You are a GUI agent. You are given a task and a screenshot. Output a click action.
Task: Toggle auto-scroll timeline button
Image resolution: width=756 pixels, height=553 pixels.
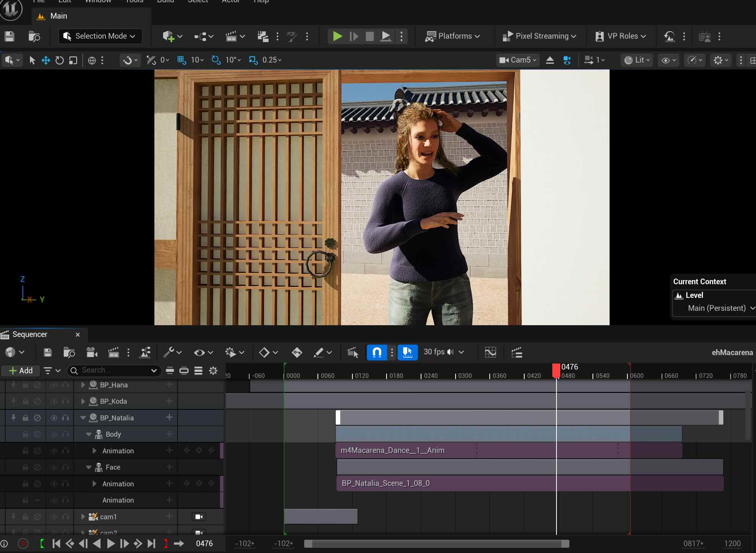407,352
